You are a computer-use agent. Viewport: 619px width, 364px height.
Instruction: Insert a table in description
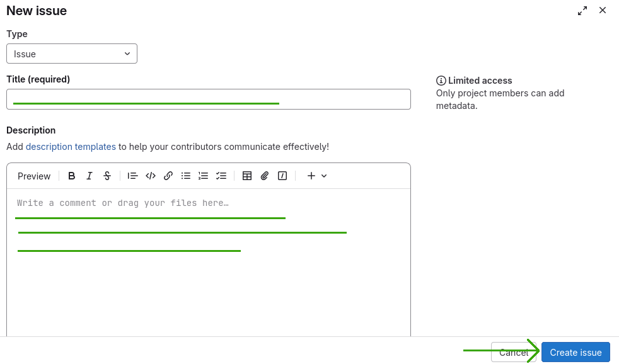pos(247,176)
